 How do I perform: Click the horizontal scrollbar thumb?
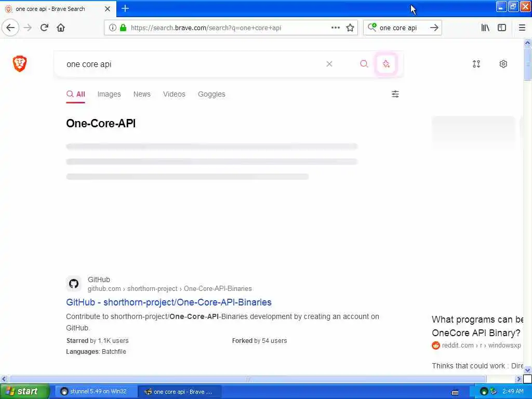(x=247, y=379)
